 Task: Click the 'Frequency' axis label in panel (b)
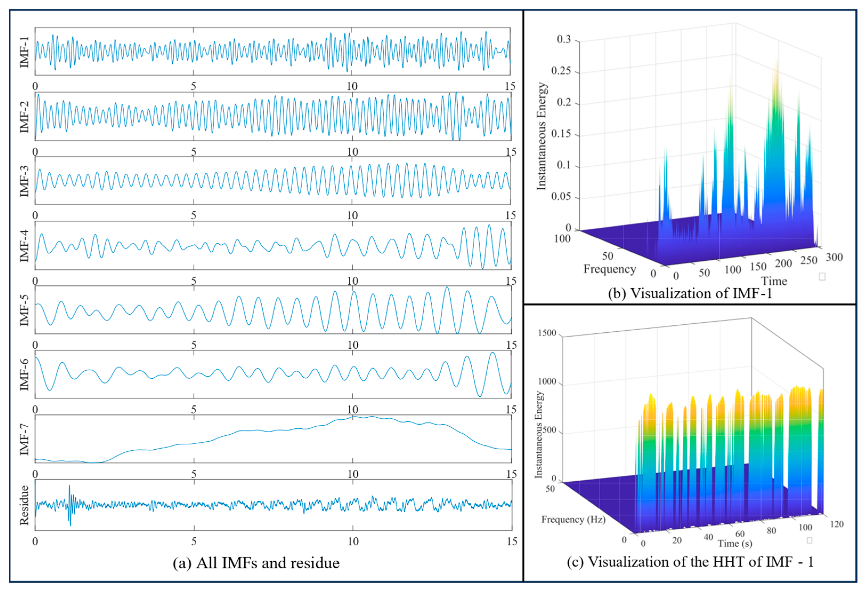pos(610,269)
